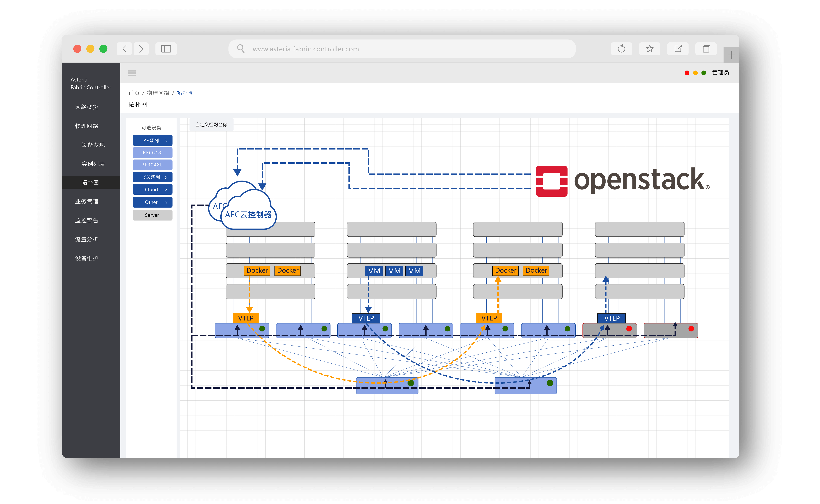820x504 pixels.
Task: Click the green status dot near 管理员
Action: (704, 73)
